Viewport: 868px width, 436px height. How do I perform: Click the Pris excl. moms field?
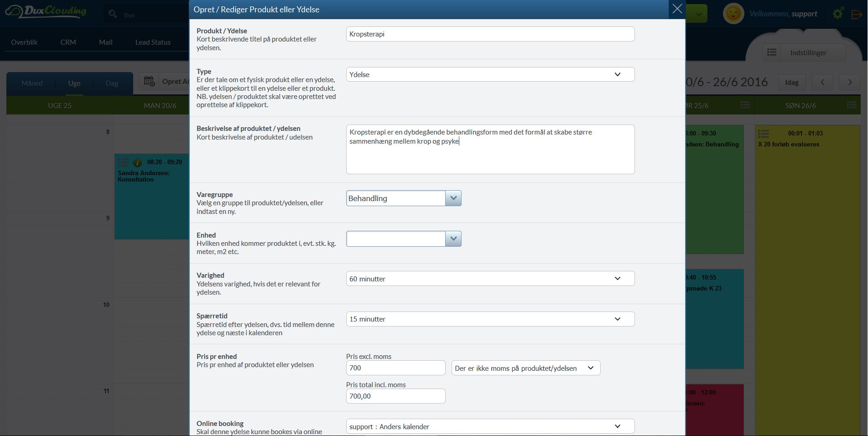tap(396, 368)
